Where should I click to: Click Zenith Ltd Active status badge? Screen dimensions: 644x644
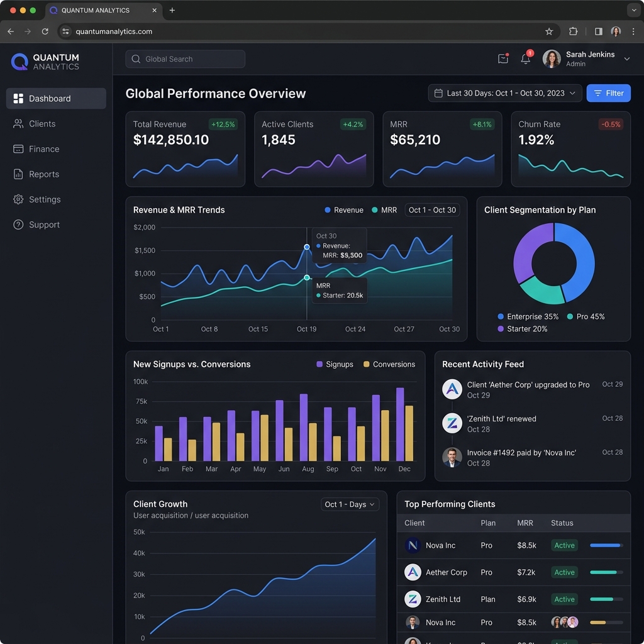(564, 599)
